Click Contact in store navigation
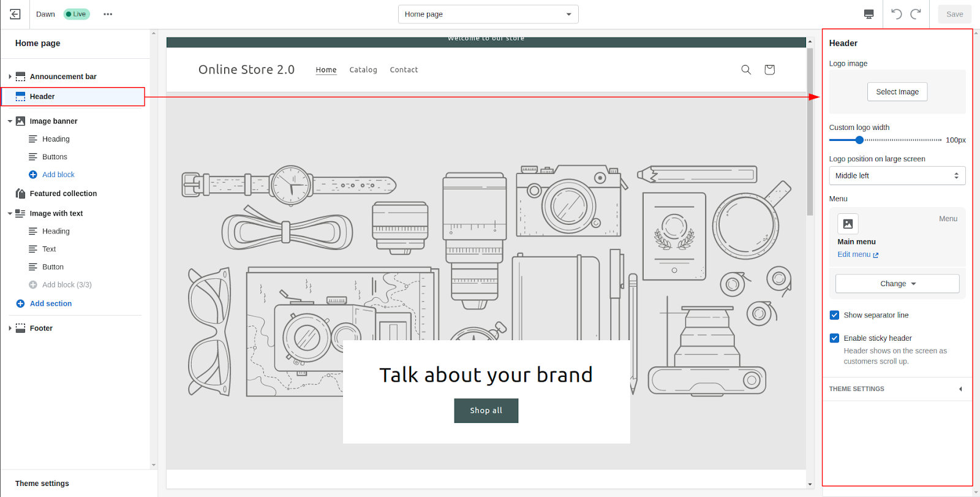 [x=404, y=70]
